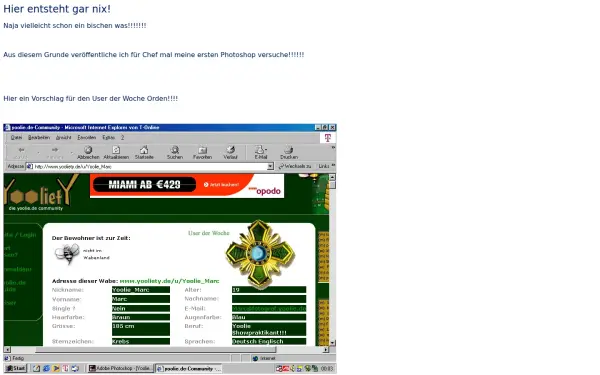Click the T-Online quick launch icon
Image resolution: width=600 pixels, height=375 pixels.
(65, 368)
